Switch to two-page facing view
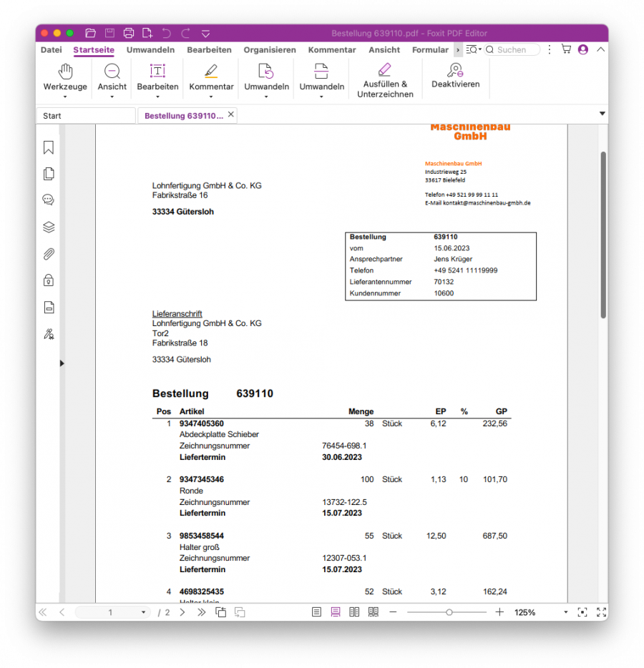The image size is (644, 668). 354,612
